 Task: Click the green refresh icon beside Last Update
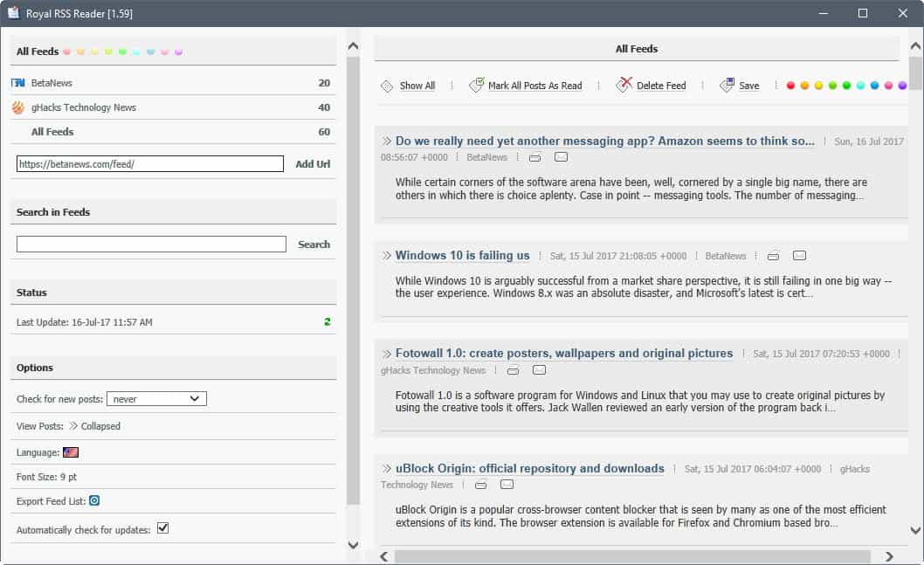(327, 321)
